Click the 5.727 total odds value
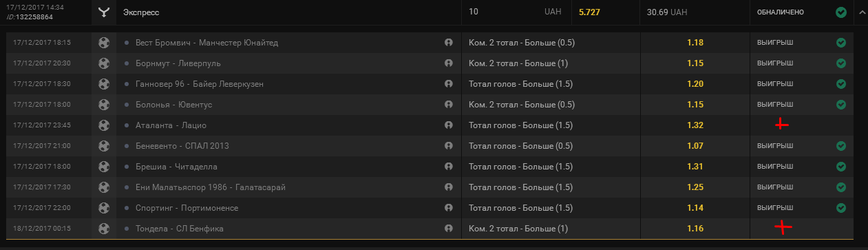The width and height of the screenshot is (868, 250). (x=590, y=12)
